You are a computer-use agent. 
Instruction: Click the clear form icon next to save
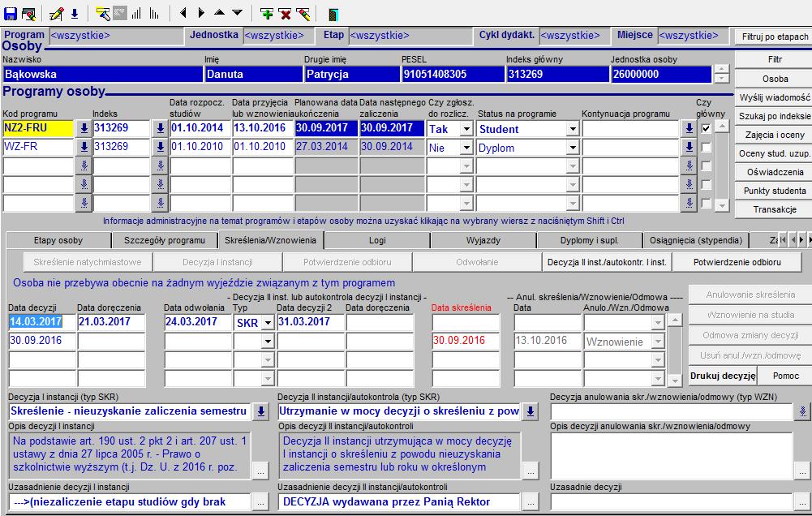coord(28,14)
